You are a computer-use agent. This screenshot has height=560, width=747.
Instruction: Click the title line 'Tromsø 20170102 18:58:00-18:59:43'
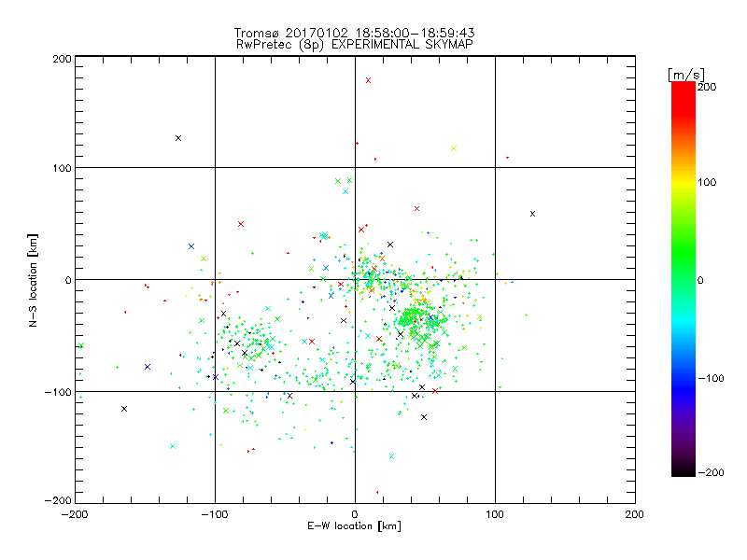pos(354,33)
